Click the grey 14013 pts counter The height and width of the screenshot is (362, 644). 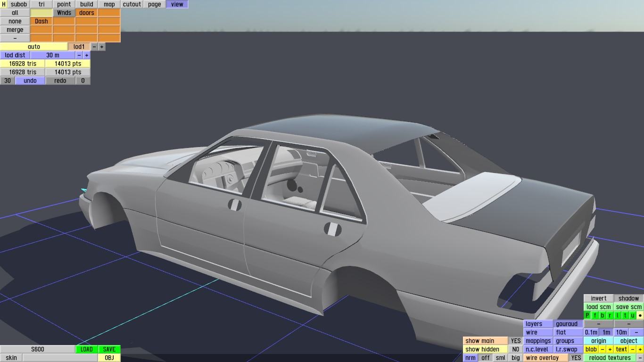[x=68, y=72]
